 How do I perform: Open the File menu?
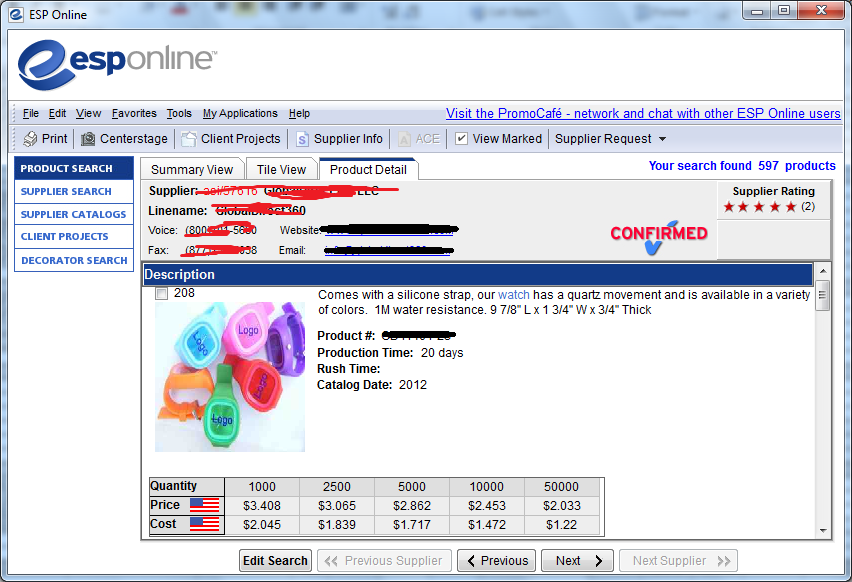pos(30,113)
